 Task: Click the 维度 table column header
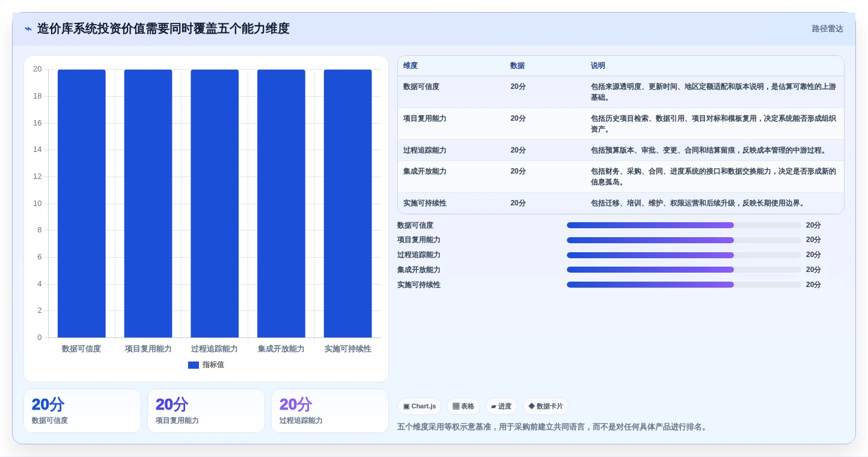click(x=411, y=66)
